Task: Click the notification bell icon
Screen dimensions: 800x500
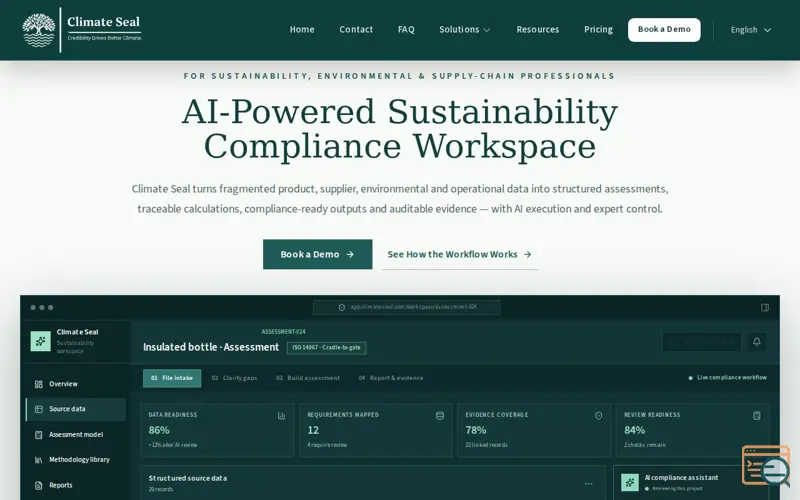Action: click(x=757, y=342)
